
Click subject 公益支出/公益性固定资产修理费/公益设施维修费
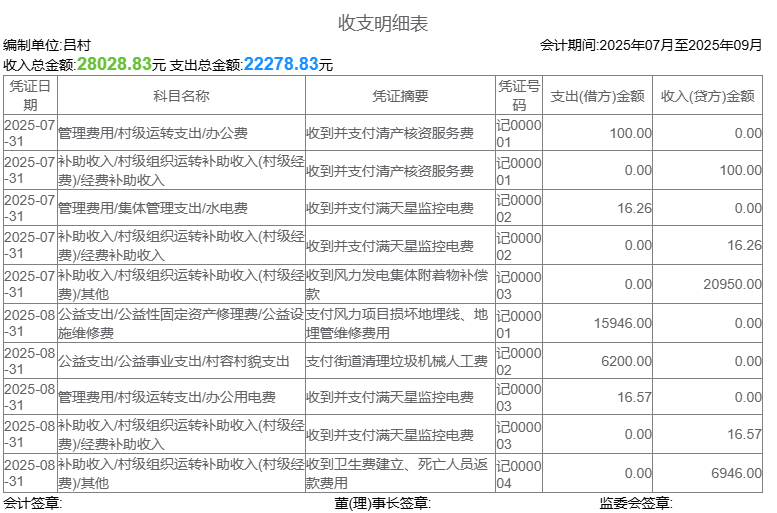(x=181, y=323)
